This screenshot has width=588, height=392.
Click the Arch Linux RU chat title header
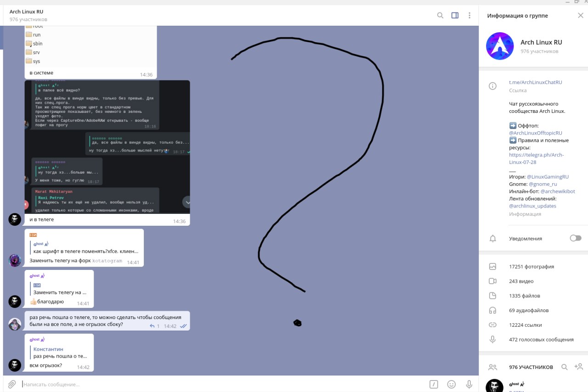(27, 11)
